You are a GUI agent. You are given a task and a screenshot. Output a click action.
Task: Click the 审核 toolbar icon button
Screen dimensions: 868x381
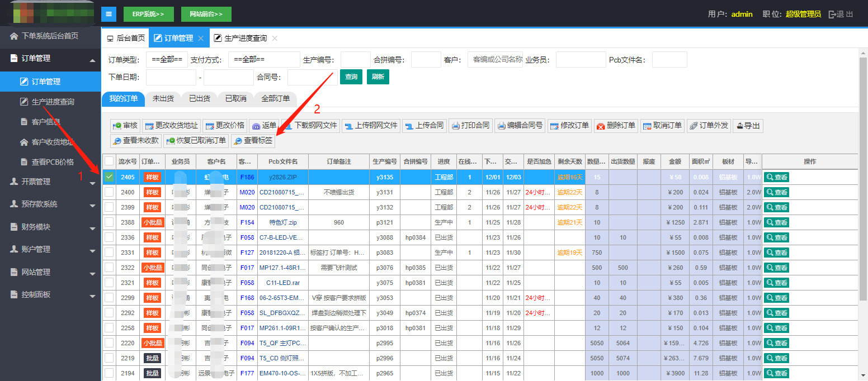click(125, 126)
